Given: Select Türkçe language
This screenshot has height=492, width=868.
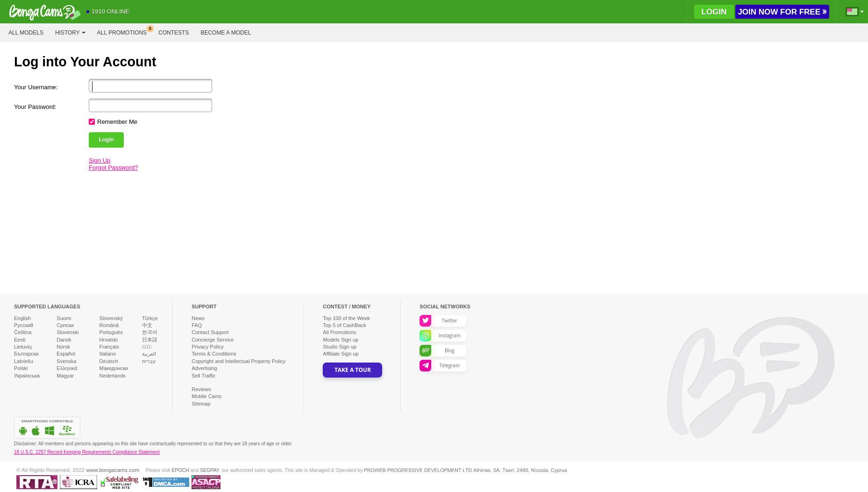Looking at the screenshot, I should coord(149,318).
